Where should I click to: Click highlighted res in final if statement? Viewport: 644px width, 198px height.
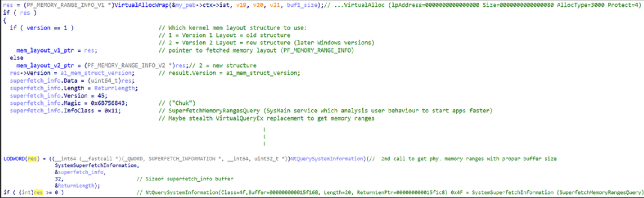click(x=38, y=193)
